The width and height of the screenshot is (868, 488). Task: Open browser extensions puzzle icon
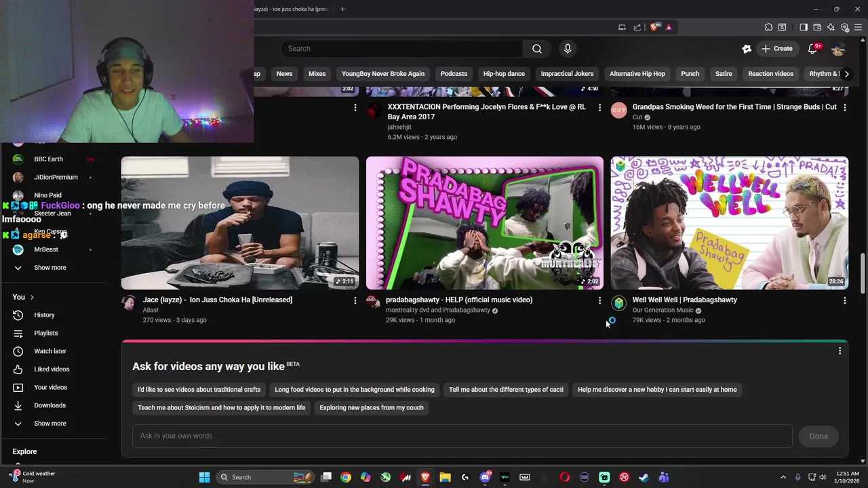click(768, 27)
